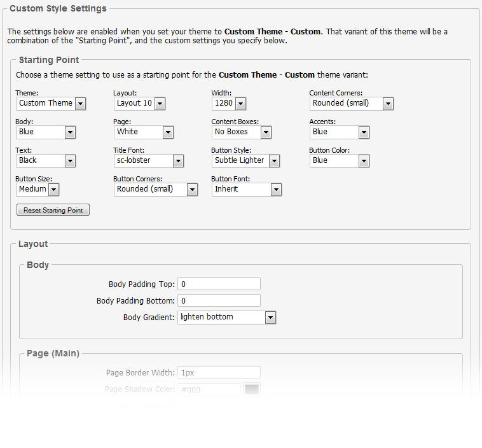The image size is (482, 448).
Task: Open the Body Gradient dropdown
Action: tap(226, 317)
